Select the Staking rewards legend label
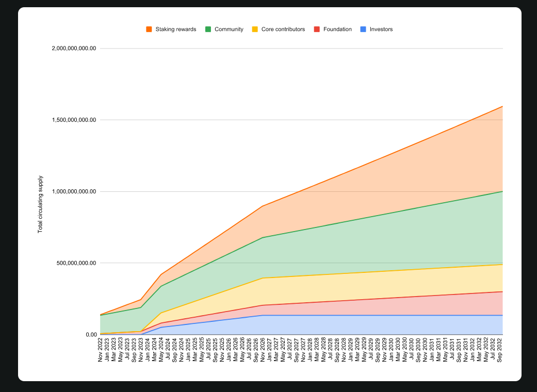 point(176,29)
